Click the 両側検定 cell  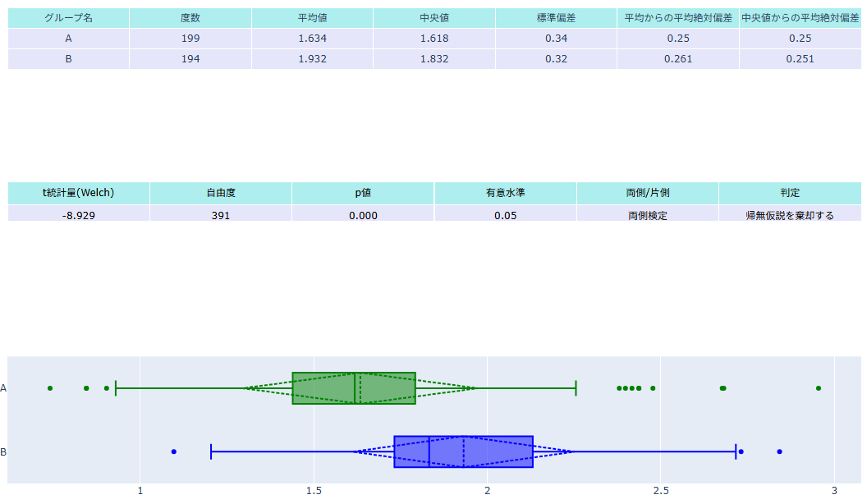point(648,215)
